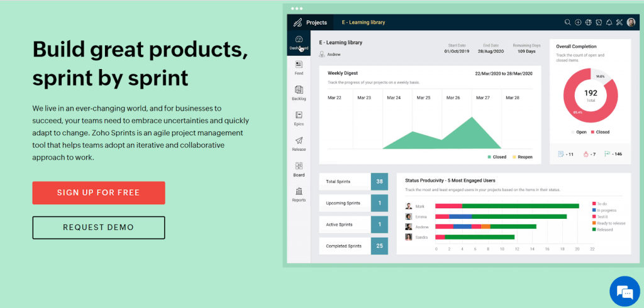
Task: Open the chat bubble widget
Action: point(625,291)
